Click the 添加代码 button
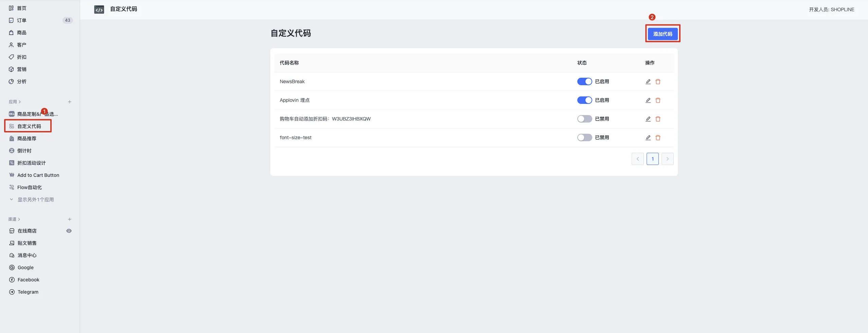The height and width of the screenshot is (333, 868). [663, 34]
